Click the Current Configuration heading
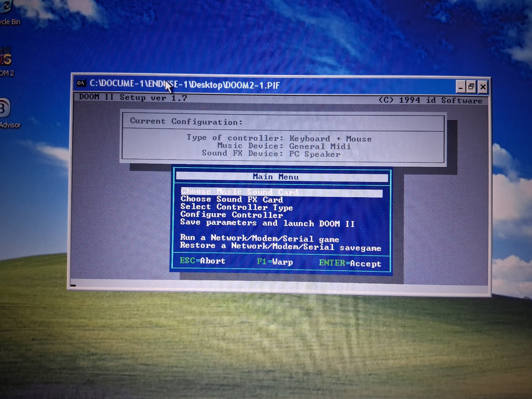Viewport: 532px width, 399px height. pos(186,121)
